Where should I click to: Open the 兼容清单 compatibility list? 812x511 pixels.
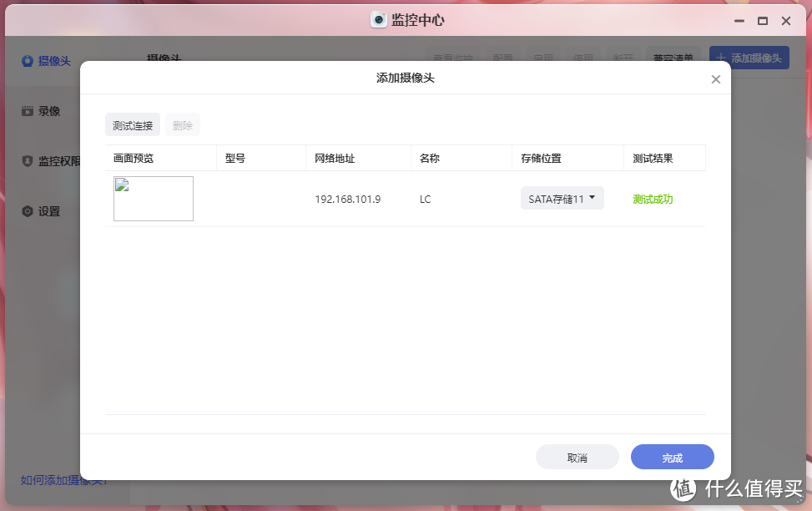[x=673, y=58]
